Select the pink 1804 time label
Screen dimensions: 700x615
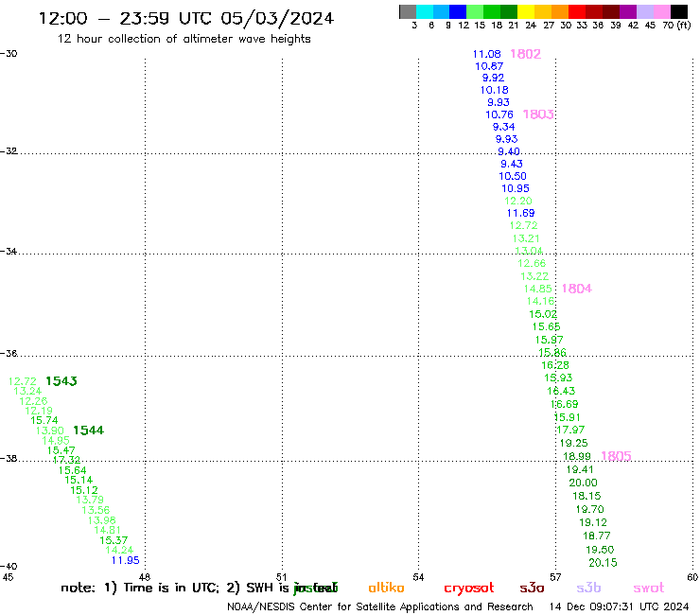576,289
